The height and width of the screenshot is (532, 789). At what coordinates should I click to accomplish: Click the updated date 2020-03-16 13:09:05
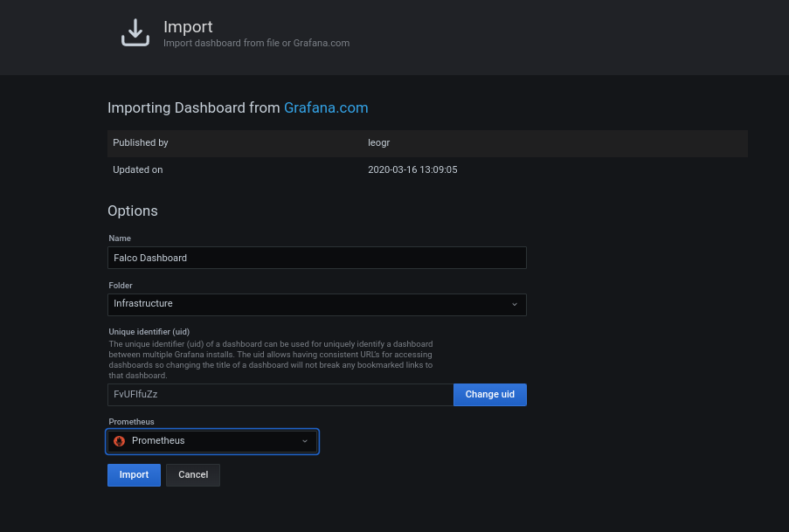412,169
